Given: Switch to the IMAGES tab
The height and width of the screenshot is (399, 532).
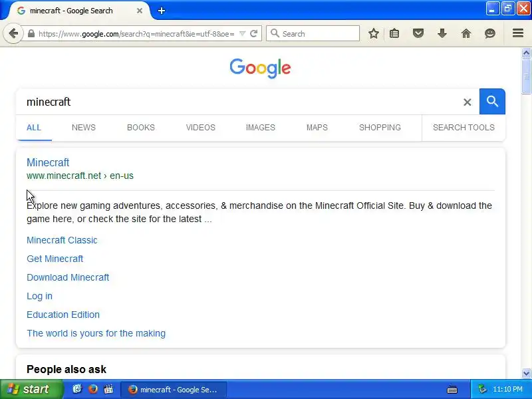Looking at the screenshot, I should tap(260, 128).
